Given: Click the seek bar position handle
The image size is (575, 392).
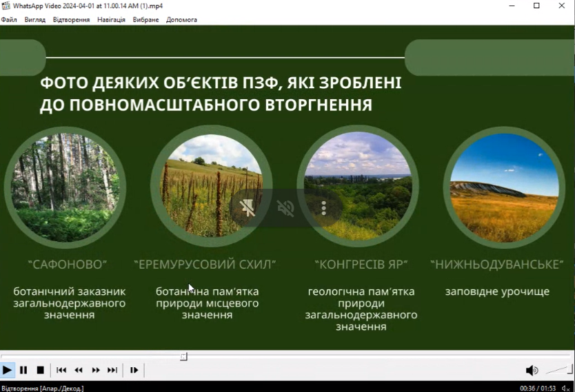Looking at the screenshot, I should pos(183,357).
